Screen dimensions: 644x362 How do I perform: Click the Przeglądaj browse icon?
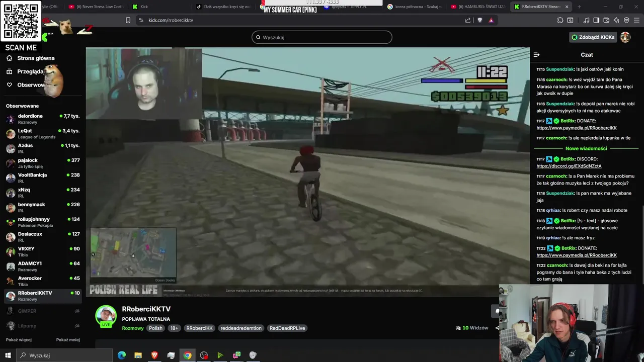[9, 71]
